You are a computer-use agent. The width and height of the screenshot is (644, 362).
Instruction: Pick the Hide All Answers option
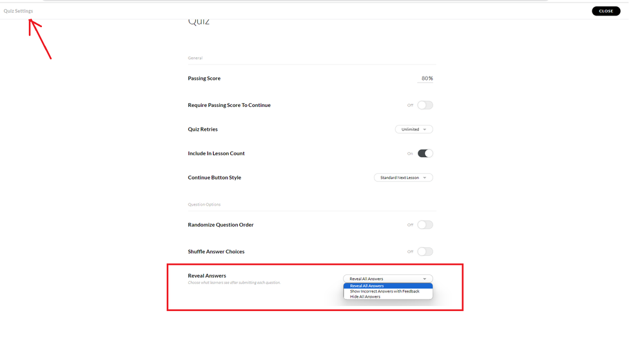pos(365,297)
